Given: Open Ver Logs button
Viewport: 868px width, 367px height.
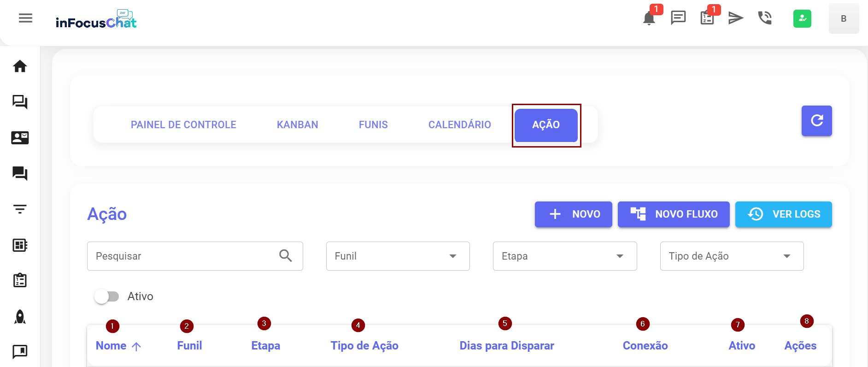Looking at the screenshot, I should (783, 214).
